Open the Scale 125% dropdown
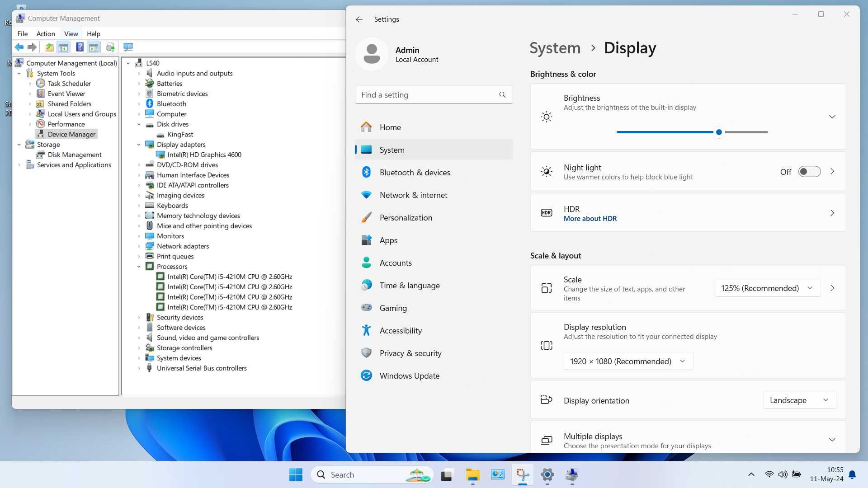Viewport: 868px width, 488px height. coord(767,288)
